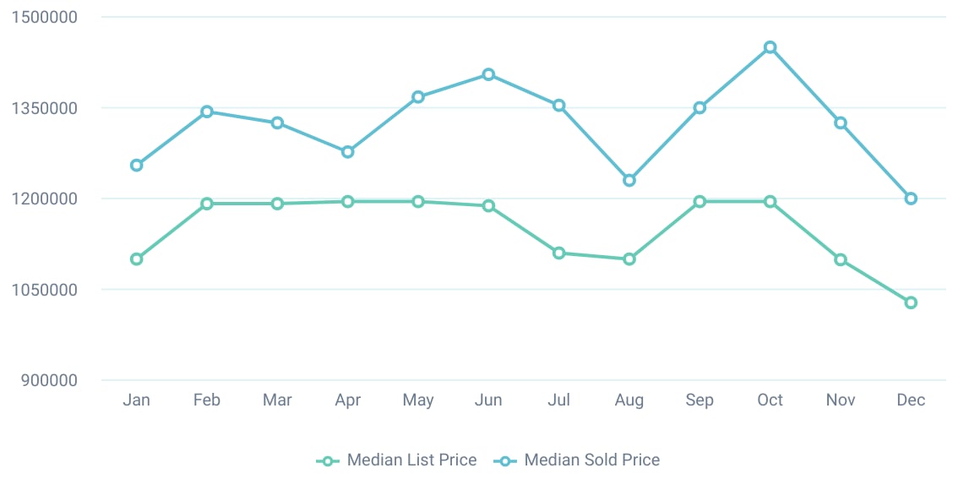Select the September Median List Price point
The image size is (980, 490).
click(x=700, y=202)
